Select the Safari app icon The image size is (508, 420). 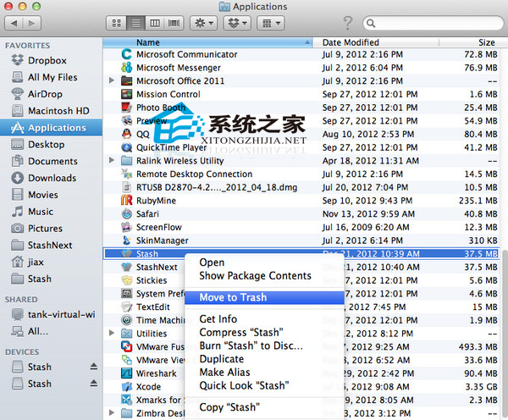coord(126,213)
